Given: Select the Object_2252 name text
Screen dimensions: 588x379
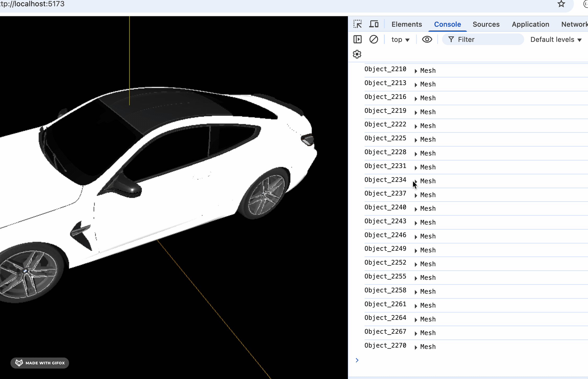Looking at the screenshot, I should pyautogui.click(x=385, y=263).
